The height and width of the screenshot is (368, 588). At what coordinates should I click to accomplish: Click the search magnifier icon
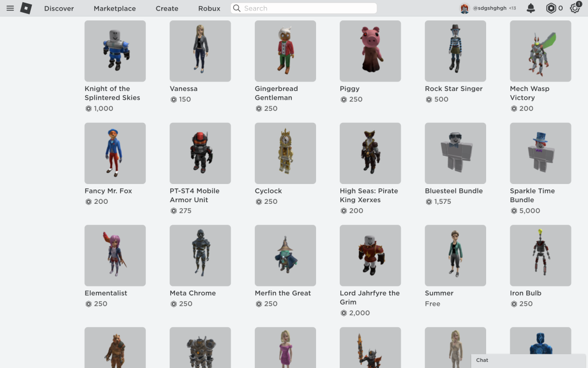237,8
